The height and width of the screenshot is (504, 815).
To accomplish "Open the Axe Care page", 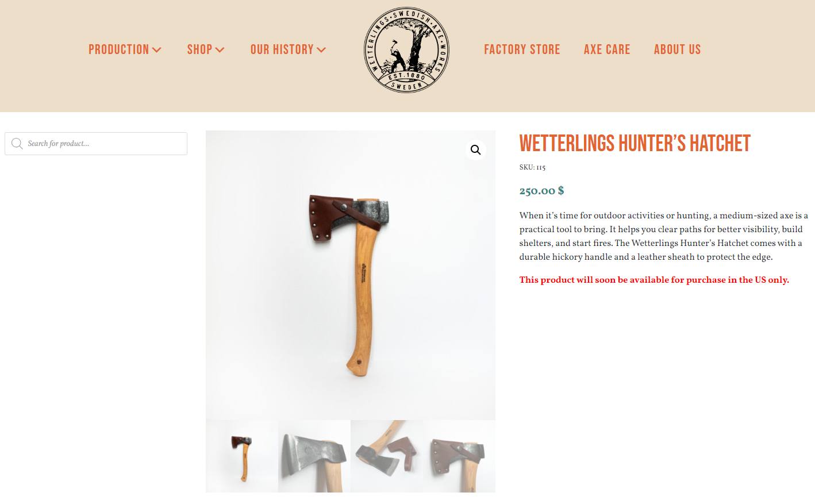I will click(x=607, y=49).
